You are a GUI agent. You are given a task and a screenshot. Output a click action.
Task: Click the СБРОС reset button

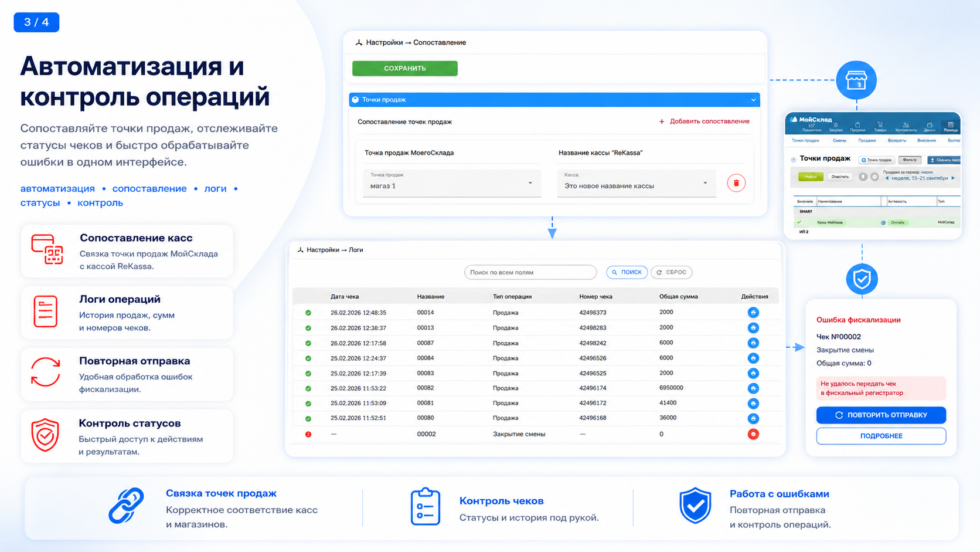672,272
